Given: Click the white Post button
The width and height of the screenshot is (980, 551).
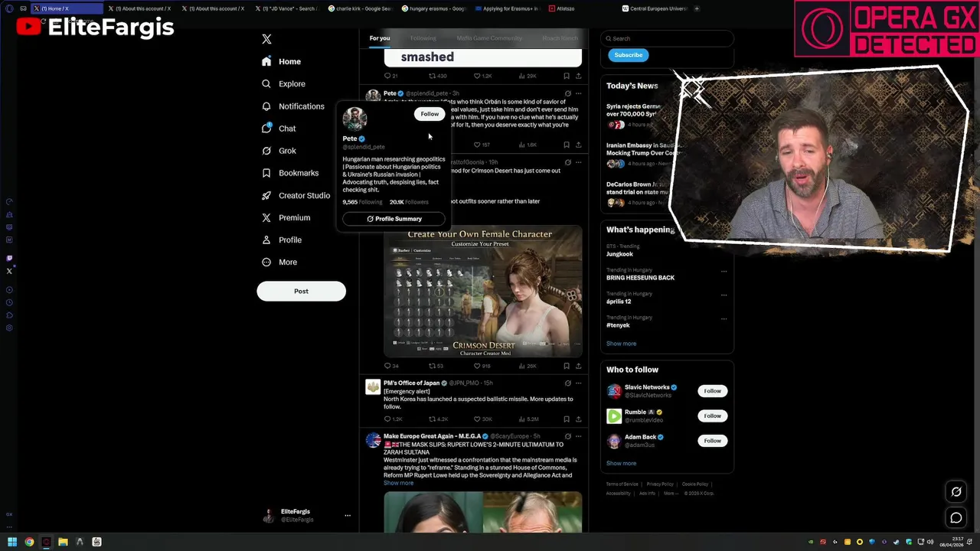Looking at the screenshot, I should tap(301, 291).
